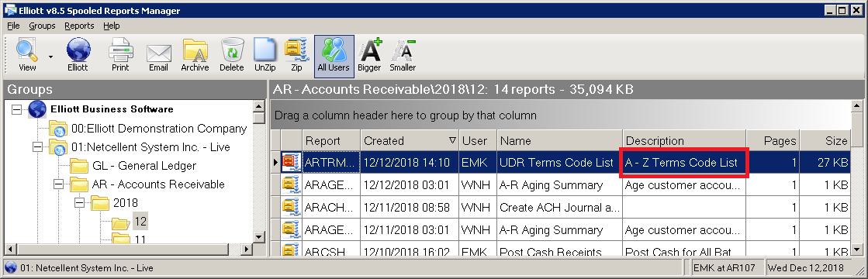Sort by the Created column header
Viewport: 868px width, 279px height.
click(410, 140)
